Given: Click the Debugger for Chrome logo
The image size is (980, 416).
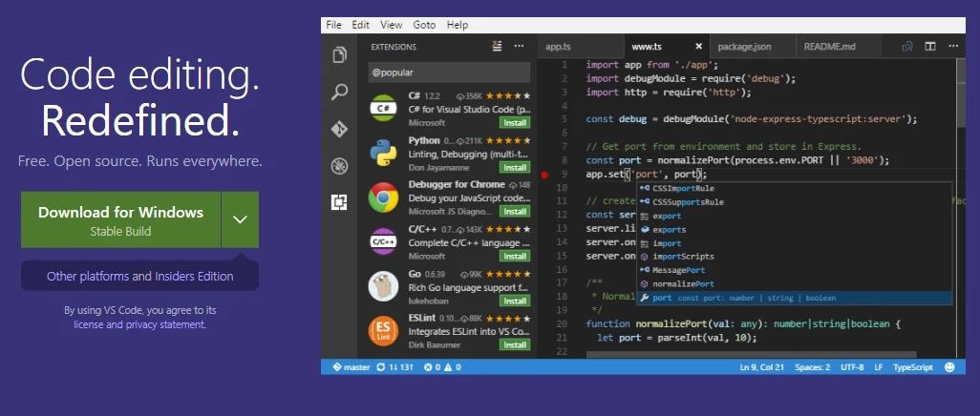Looking at the screenshot, I should pyautogui.click(x=383, y=198).
